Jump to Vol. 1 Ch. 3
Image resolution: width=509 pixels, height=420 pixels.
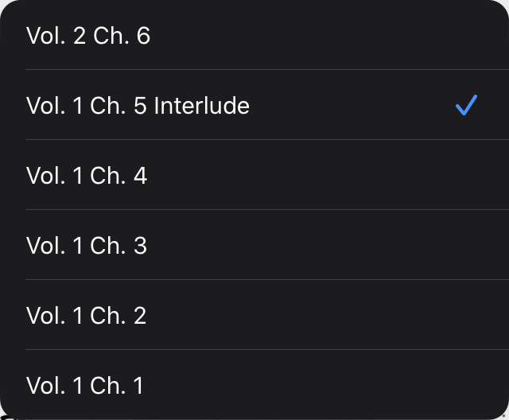pyautogui.click(x=87, y=245)
